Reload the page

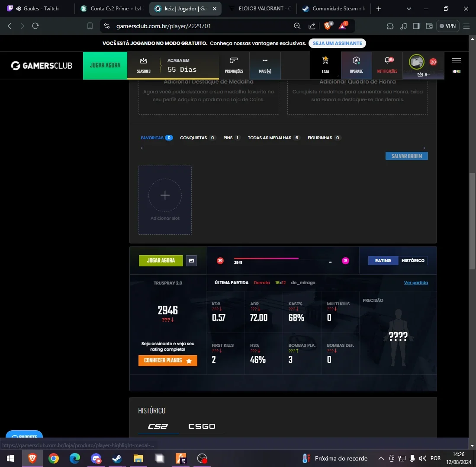(35, 26)
